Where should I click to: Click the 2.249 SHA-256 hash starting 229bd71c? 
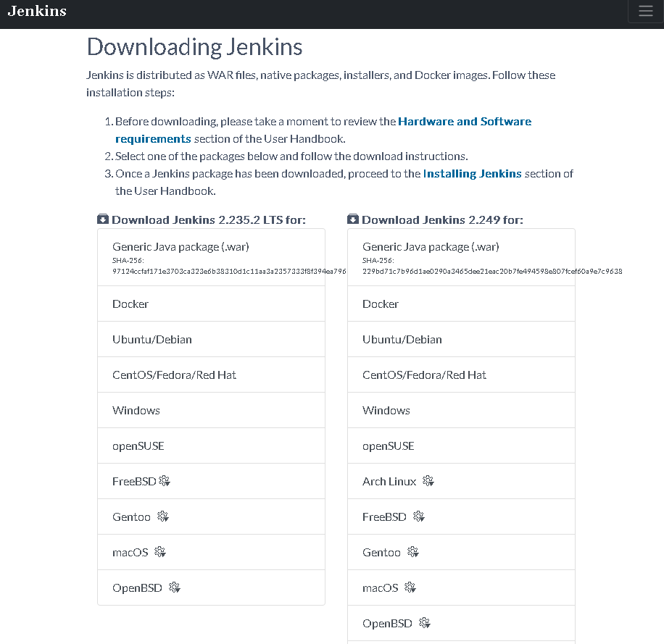pyautogui.click(x=492, y=272)
